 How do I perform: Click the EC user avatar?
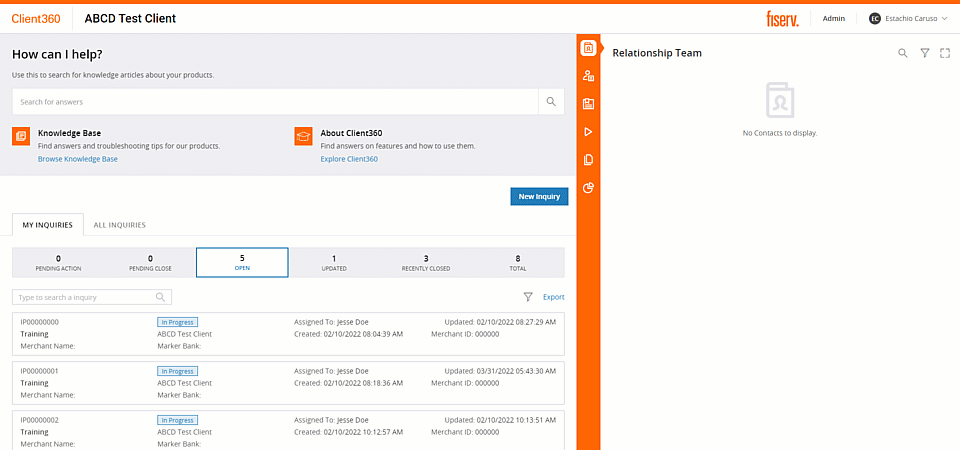coord(874,18)
